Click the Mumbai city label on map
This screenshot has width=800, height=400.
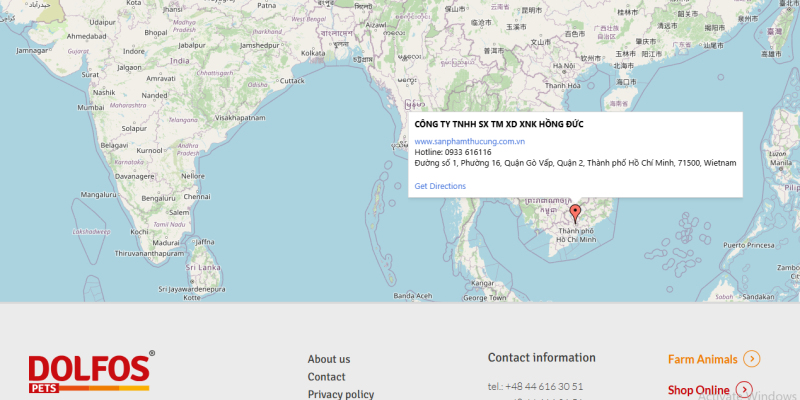(92, 107)
